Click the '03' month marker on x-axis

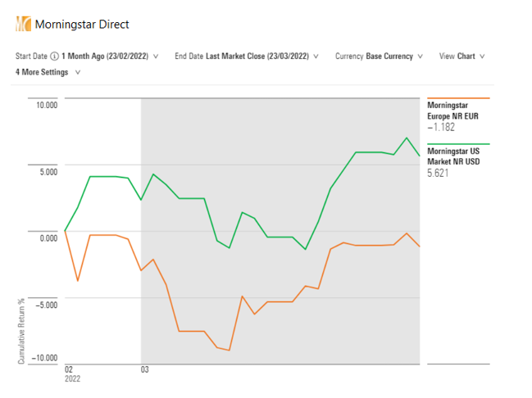pos(144,370)
